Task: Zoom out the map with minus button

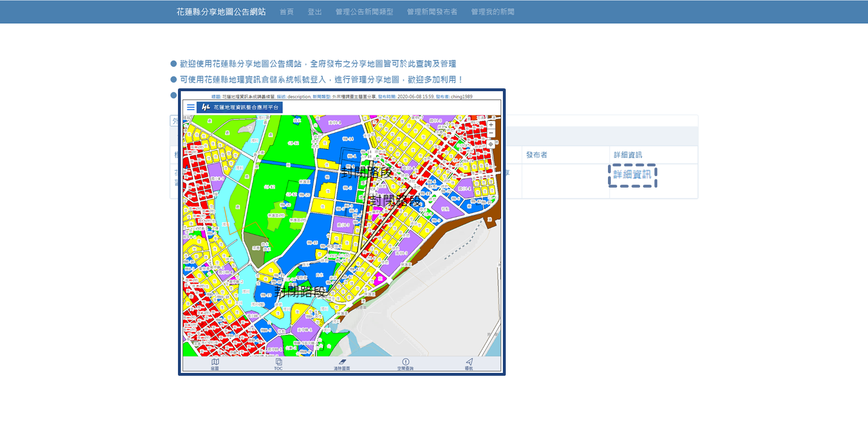Action: [x=491, y=134]
